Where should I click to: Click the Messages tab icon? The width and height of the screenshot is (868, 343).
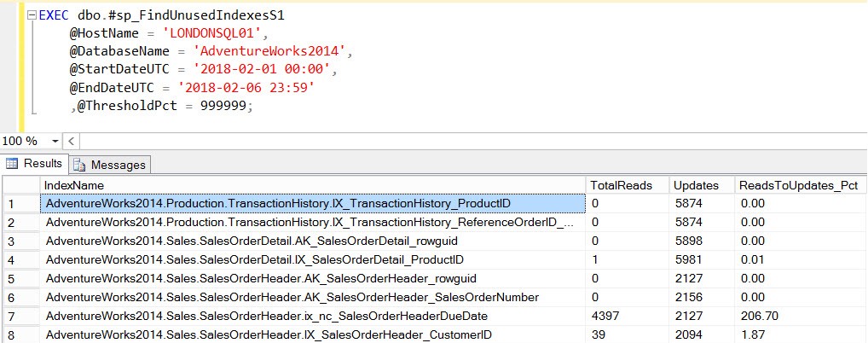click(x=79, y=165)
